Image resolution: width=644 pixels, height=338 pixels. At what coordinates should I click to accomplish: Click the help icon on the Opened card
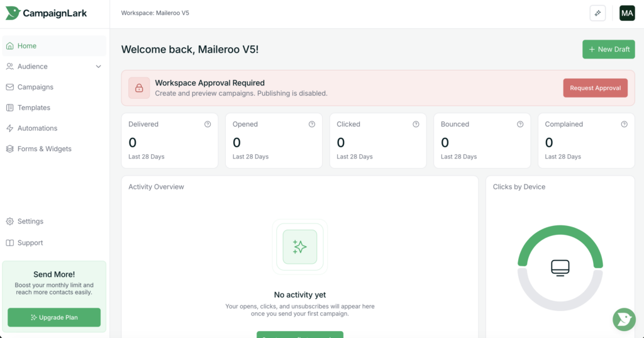tap(312, 125)
